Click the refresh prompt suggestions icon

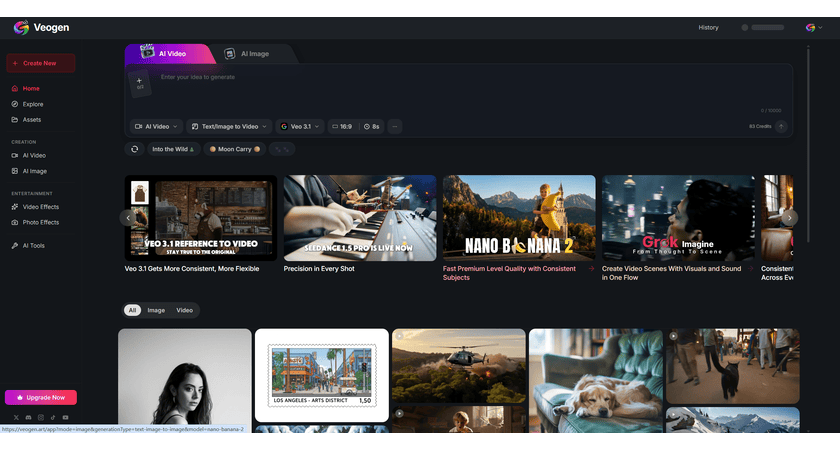(134, 149)
